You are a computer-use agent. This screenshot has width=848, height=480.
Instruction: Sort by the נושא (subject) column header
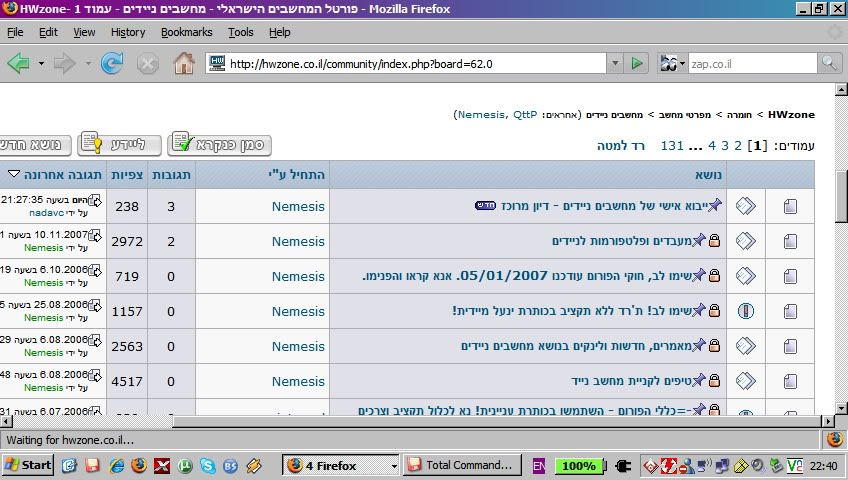708,174
